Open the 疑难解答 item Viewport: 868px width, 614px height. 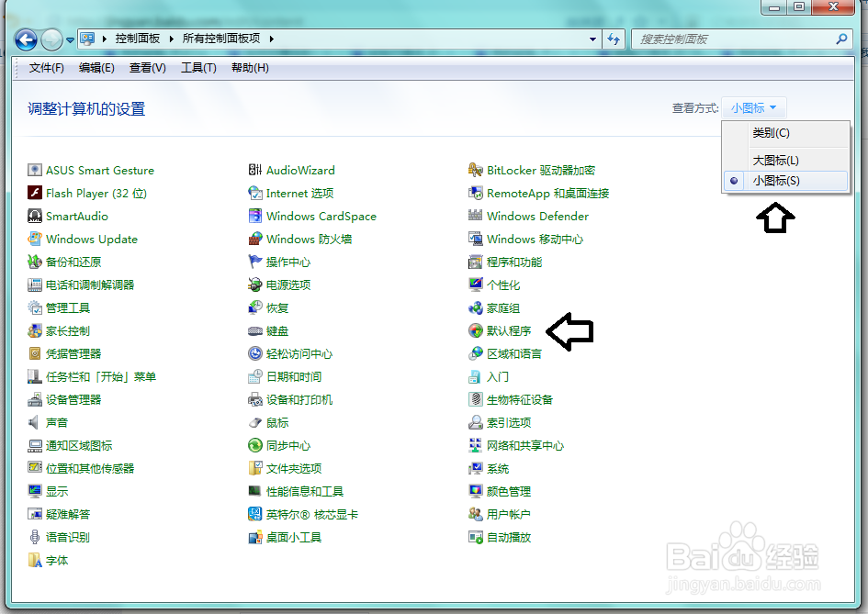[x=68, y=515]
